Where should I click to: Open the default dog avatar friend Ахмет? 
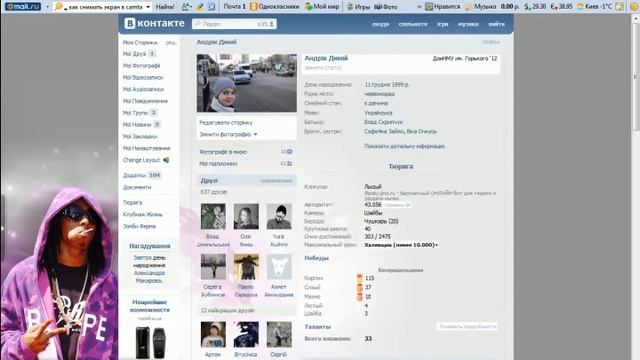[x=279, y=267]
